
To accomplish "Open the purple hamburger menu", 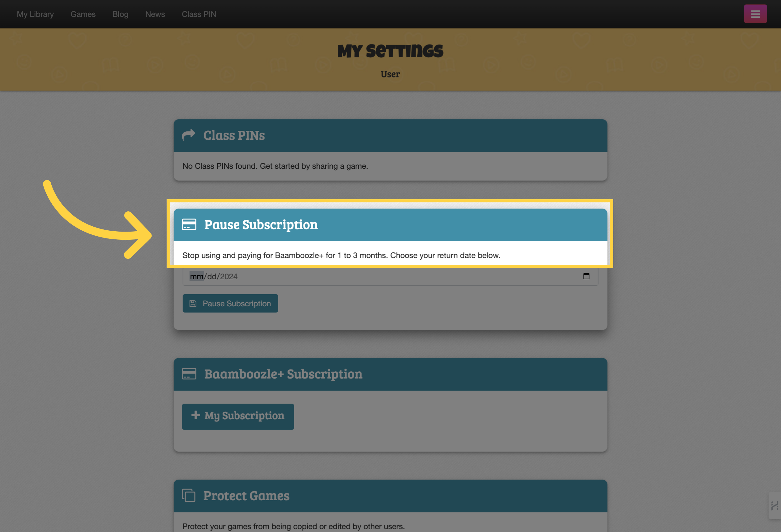I will (x=755, y=14).
